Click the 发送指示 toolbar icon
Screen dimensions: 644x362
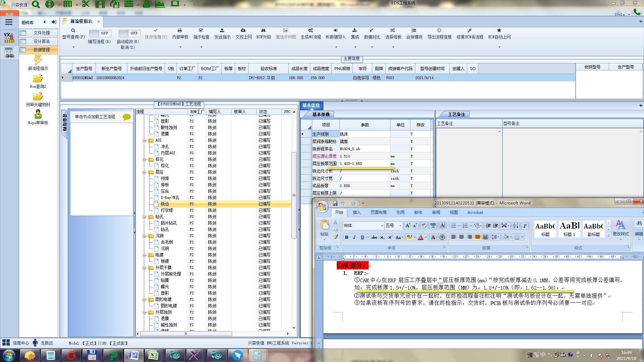point(222,31)
